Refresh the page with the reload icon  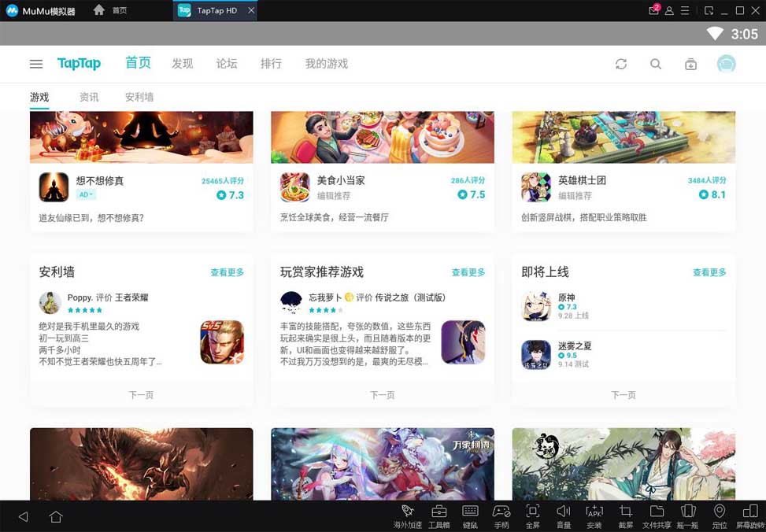[x=621, y=64]
